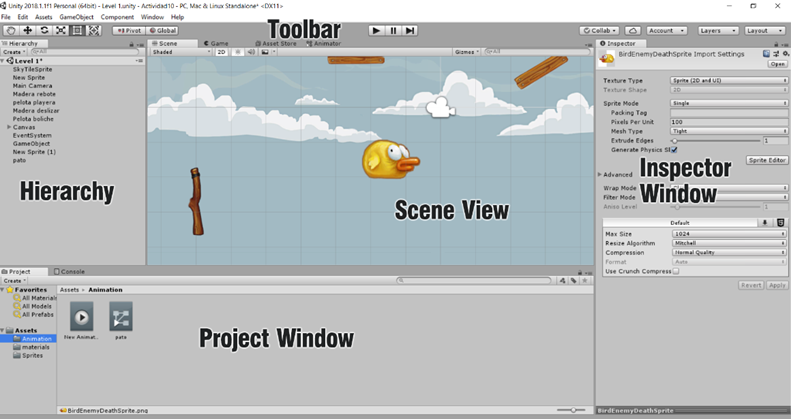Select the WebGL HTML5 platform icon tab
The width and height of the screenshot is (791, 419).
pyautogui.click(x=780, y=222)
